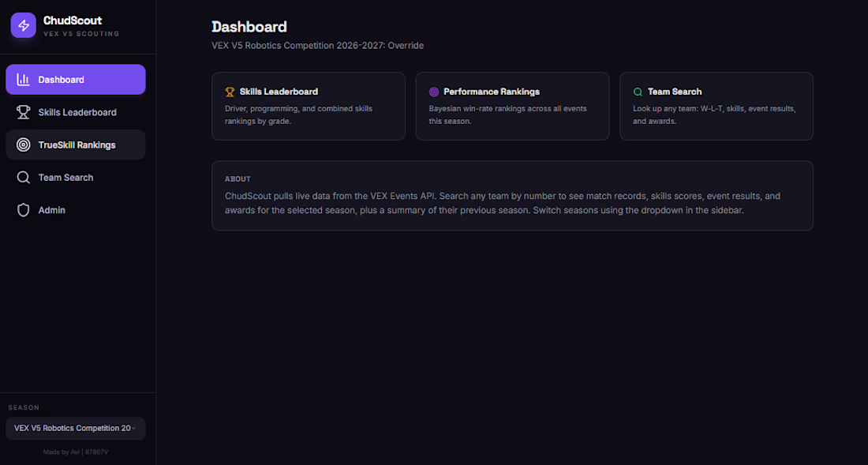868x465 pixels.
Task: Open the Skills Leaderboard card title
Action: (279, 92)
